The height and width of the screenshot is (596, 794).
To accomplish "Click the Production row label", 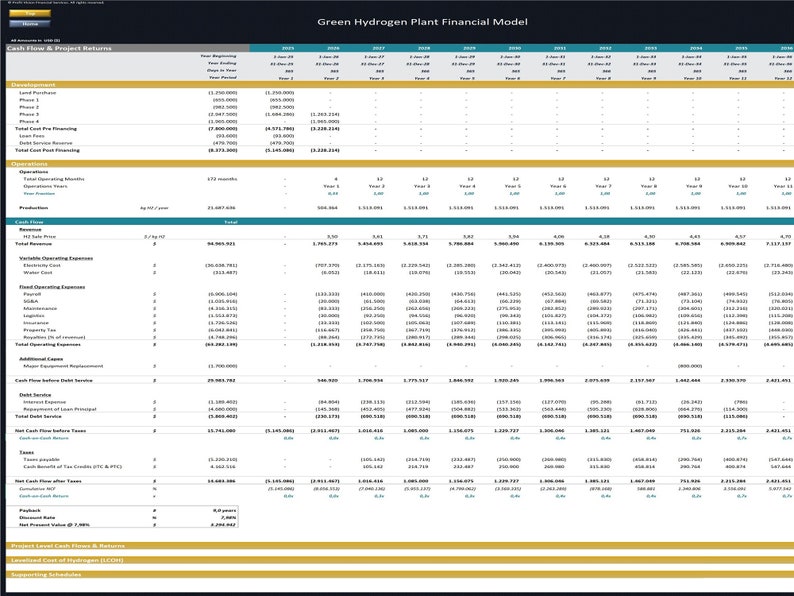I will (x=33, y=208).
